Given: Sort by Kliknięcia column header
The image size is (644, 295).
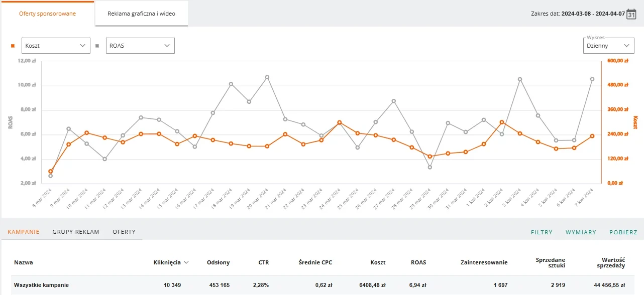Looking at the screenshot, I should pyautogui.click(x=167, y=262).
